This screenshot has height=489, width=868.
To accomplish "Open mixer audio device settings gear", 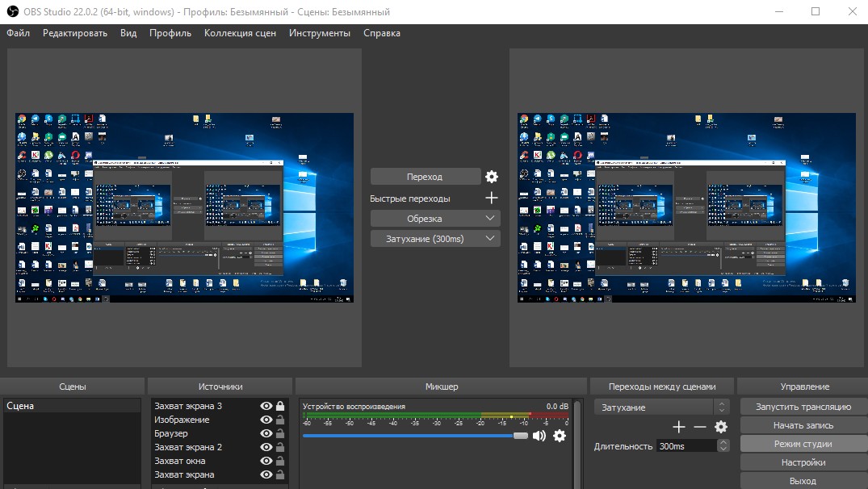I will (x=560, y=436).
